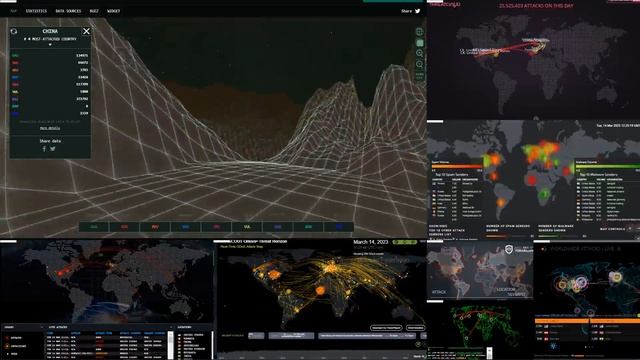Screen dimensions: 640x360
Task: Adjust the number of spam senders shown slider
Action: (x=508, y=236)
